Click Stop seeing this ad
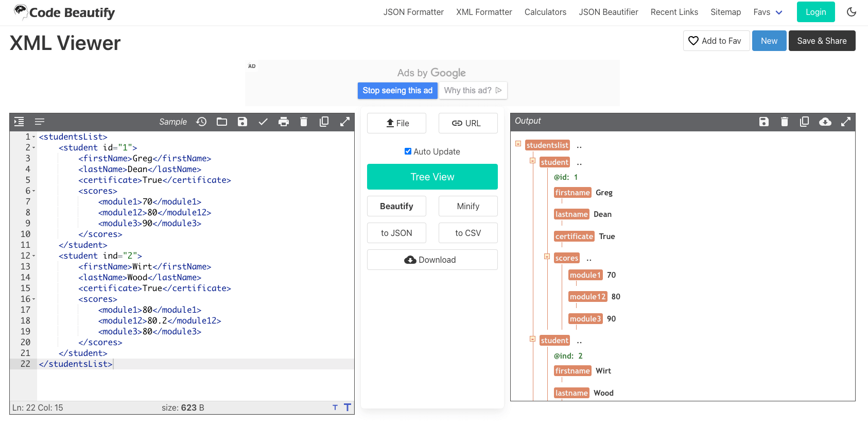 pyautogui.click(x=397, y=90)
